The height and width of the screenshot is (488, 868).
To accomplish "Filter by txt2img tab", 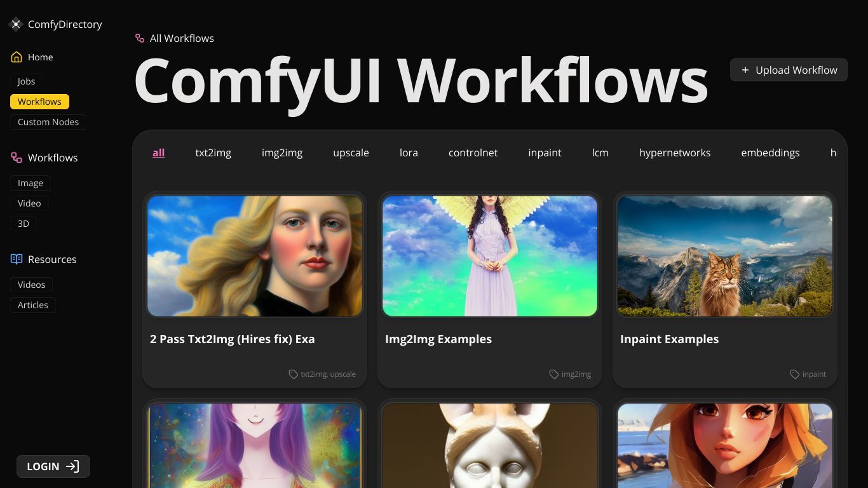I will (214, 152).
